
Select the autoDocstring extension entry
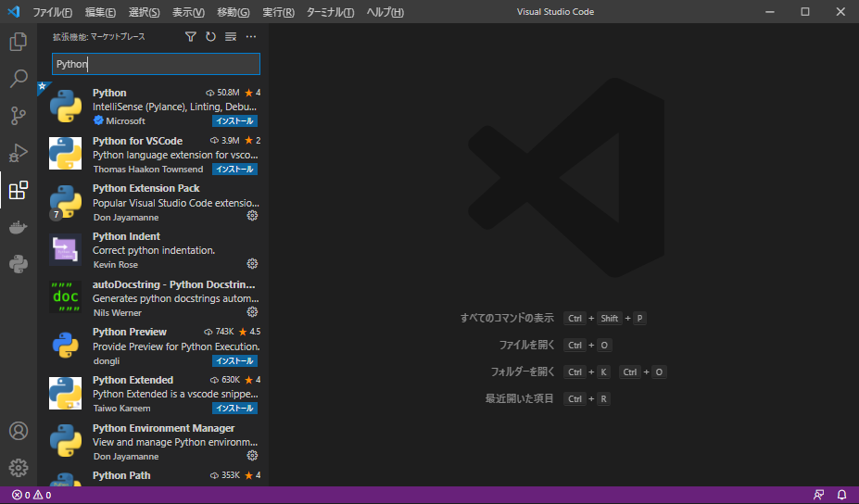(153, 298)
